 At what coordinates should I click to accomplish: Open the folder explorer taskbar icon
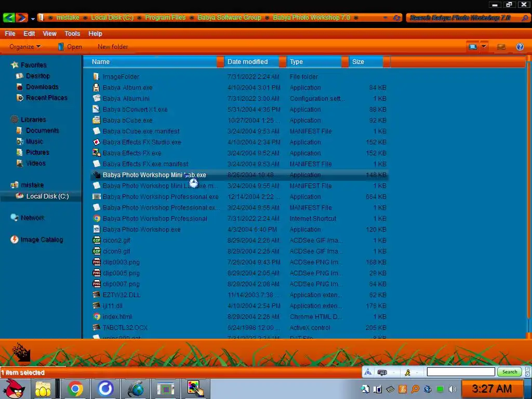click(43, 389)
